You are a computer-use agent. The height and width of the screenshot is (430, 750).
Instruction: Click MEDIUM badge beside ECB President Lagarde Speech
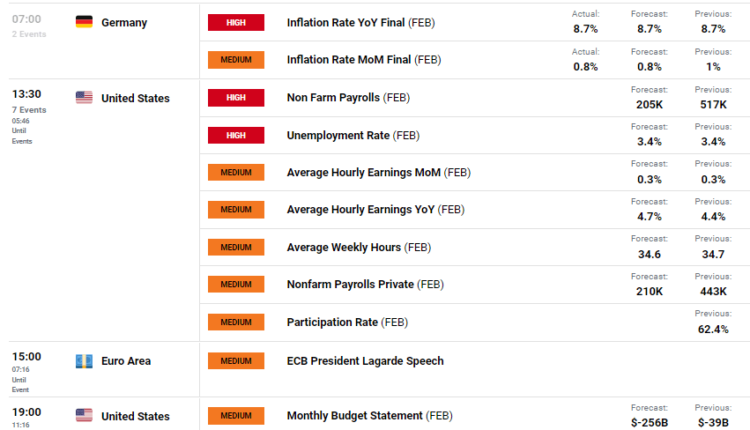click(x=235, y=360)
